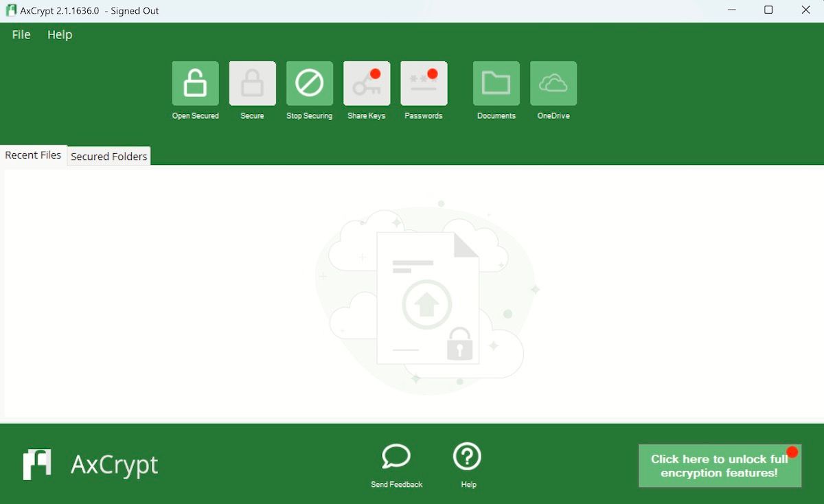This screenshot has height=504, width=824.
Task: Switch to the Secured Folders tab
Action: click(x=108, y=156)
